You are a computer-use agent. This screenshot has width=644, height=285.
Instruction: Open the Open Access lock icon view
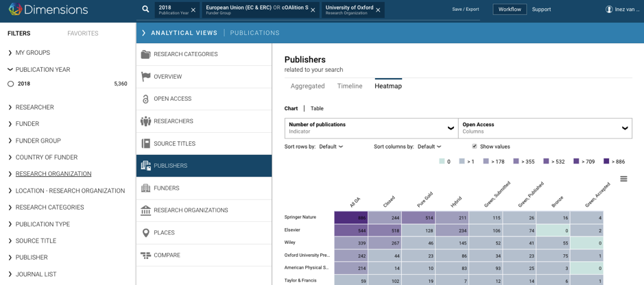coord(145,99)
